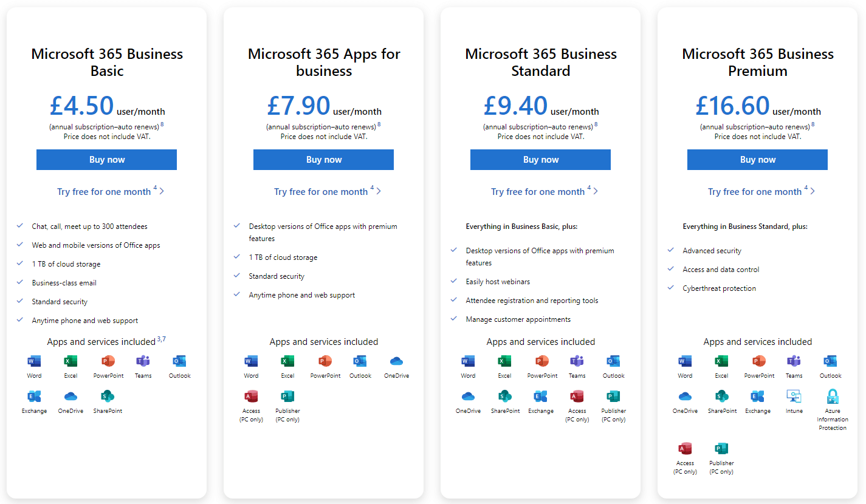Open footnote 8 beside Business Basic subscription text
Screen dimensions: 866x504
point(161,123)
